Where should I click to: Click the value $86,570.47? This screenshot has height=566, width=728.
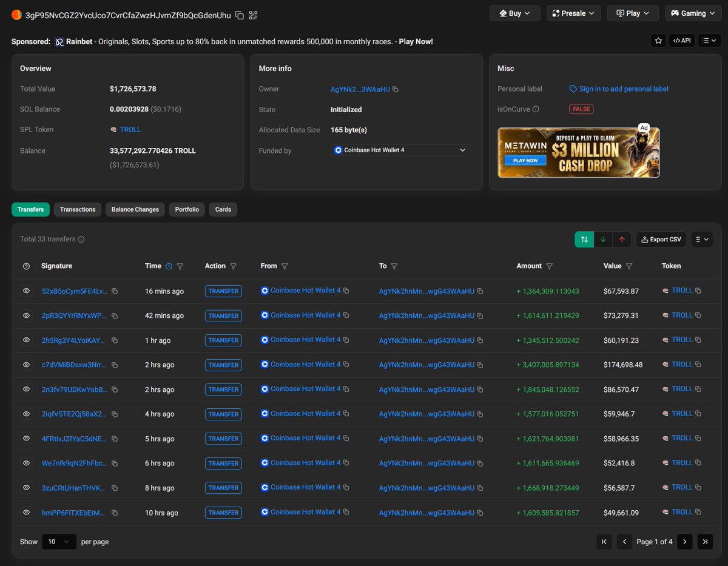621,389
